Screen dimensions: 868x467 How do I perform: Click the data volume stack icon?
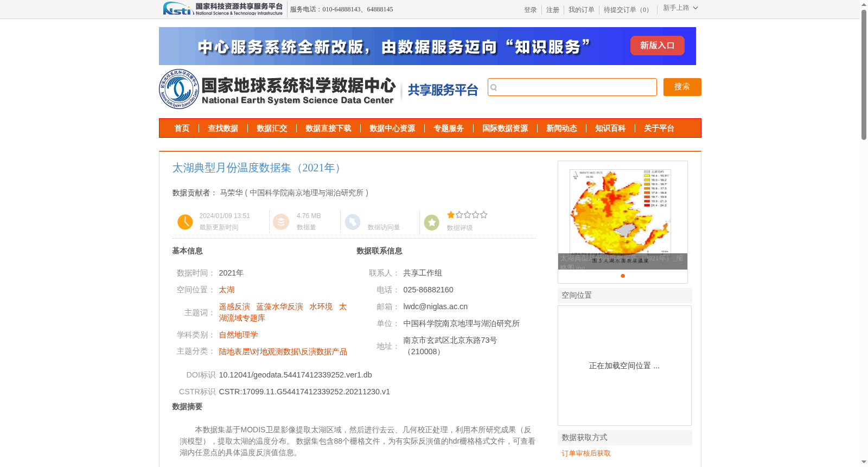tap(281, 222)
